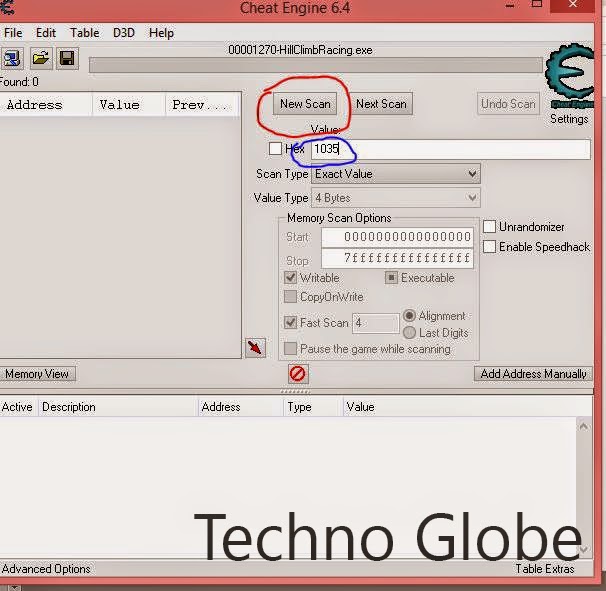Open the File menu
This screenshot has height=591, width=606.
pyautogui.click(x=13, y=33)
